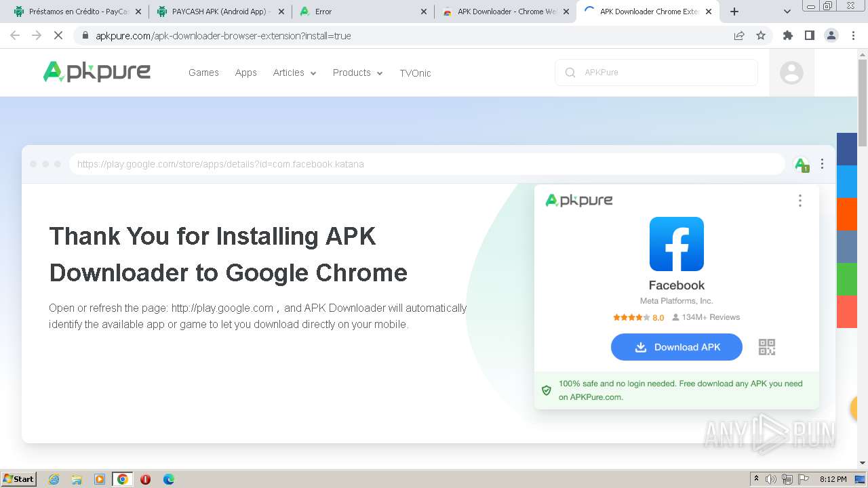View site info lock icon

point(85,36)
